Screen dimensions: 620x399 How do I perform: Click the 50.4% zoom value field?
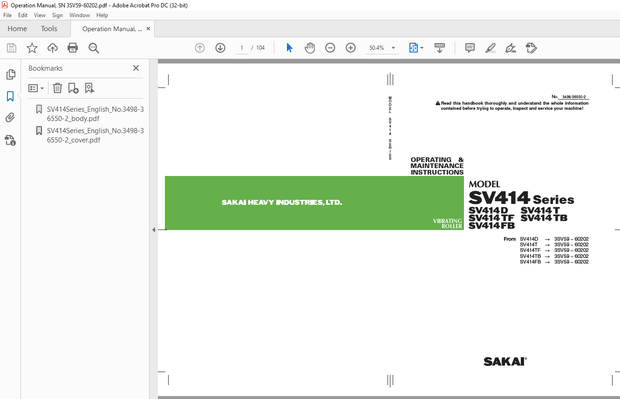click(377, 48)
